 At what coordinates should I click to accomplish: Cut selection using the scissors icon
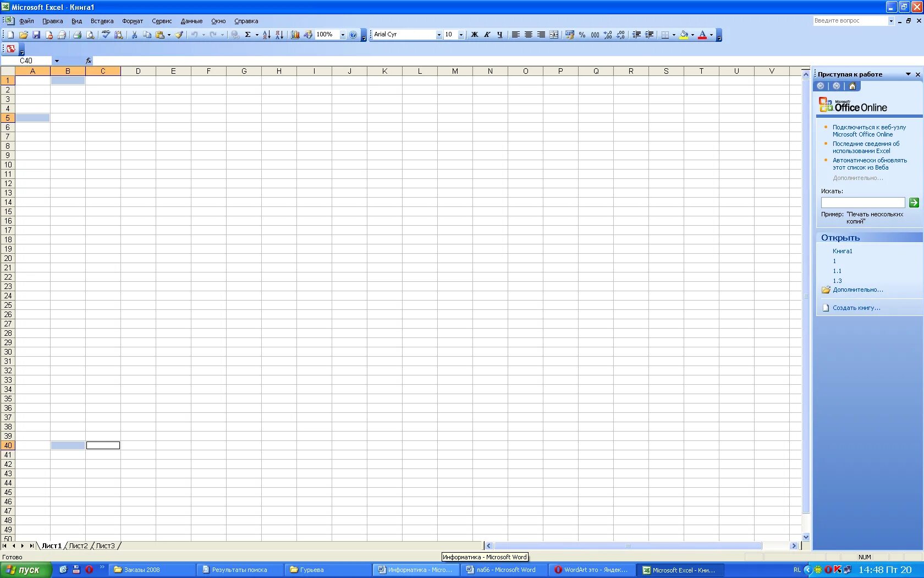pyautogui.click(x=134, y=35)
